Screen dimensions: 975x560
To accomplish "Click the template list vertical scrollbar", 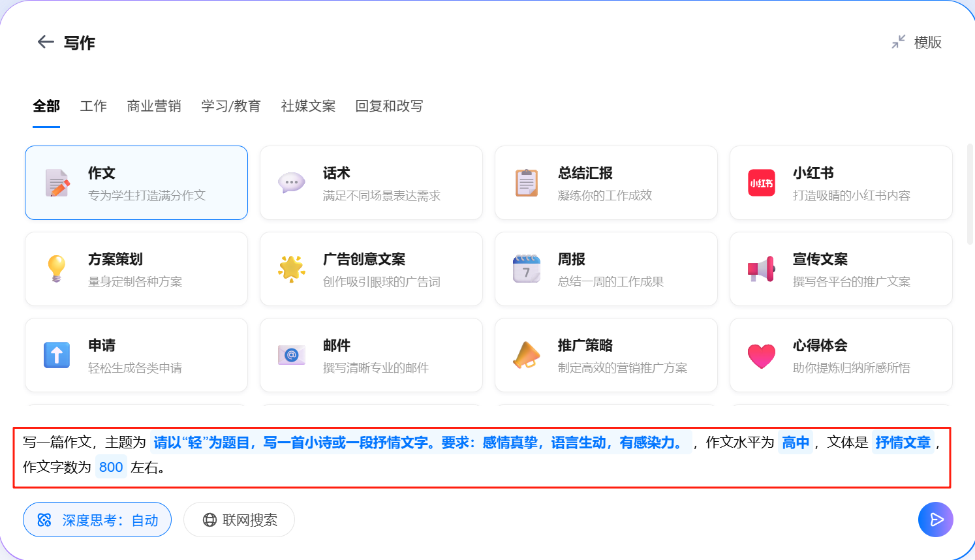I will click(x=970, y=194).
